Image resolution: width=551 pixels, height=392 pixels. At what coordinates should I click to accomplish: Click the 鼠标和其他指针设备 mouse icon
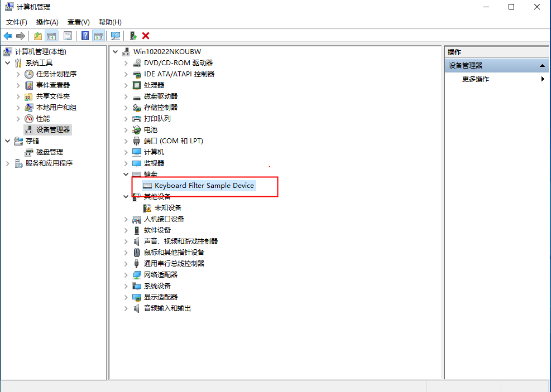[x=137, y=253]
